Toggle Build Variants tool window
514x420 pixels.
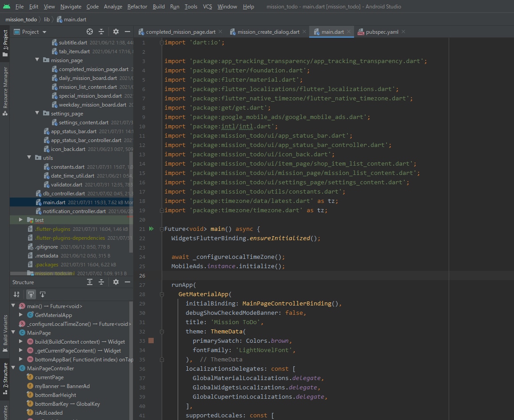click(5, 333)
